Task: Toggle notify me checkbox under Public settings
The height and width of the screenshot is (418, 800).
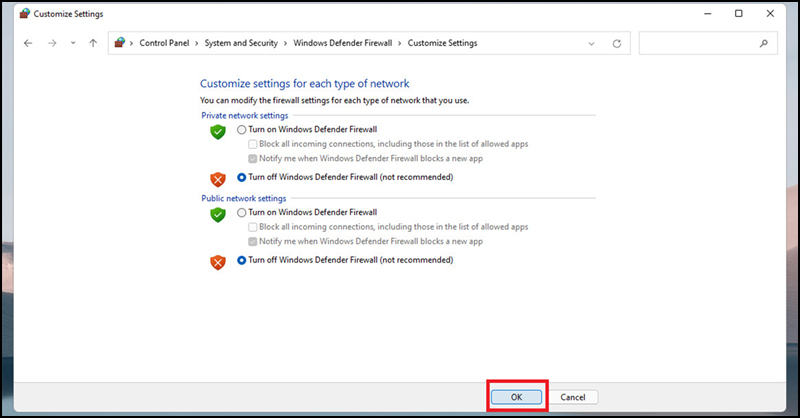Action: pyautogui.click(x=253, y=241)
